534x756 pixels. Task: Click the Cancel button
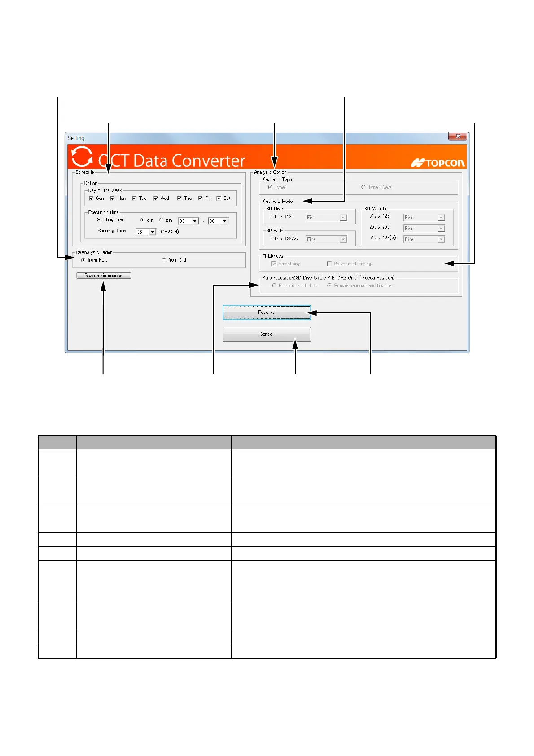pos(267,334)
